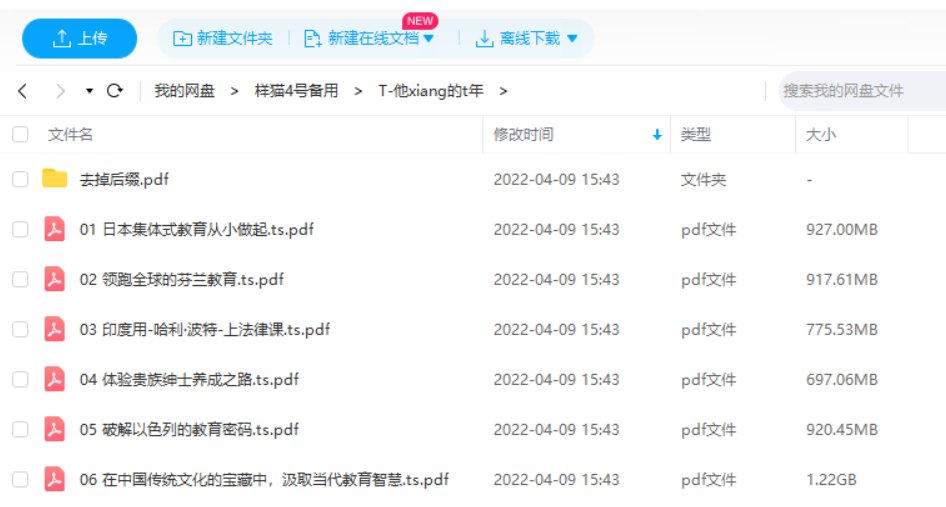Go to 我的网盘 in breadcrumb
The width and height of the screenshot is (946, 507).
coord(184,91)
